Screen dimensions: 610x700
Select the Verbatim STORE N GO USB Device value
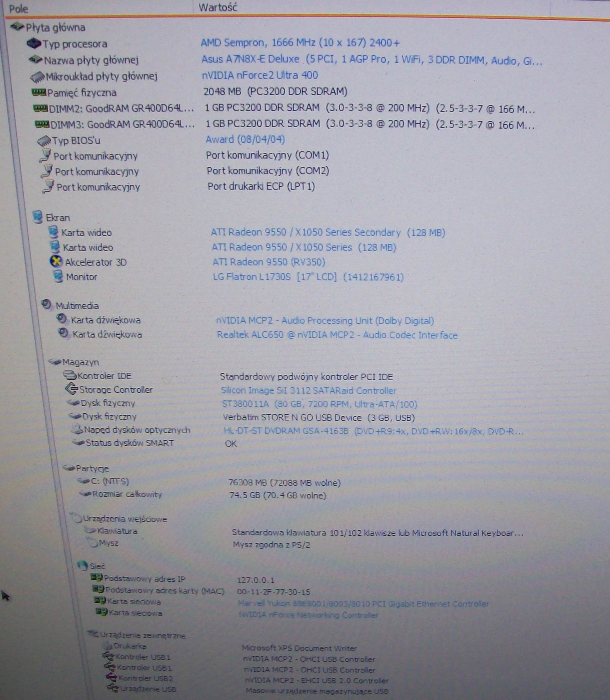click(319, 418)
